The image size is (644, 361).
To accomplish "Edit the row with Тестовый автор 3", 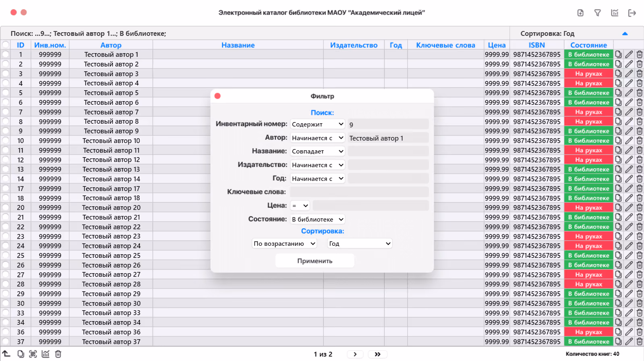I will tap(629, 73).
